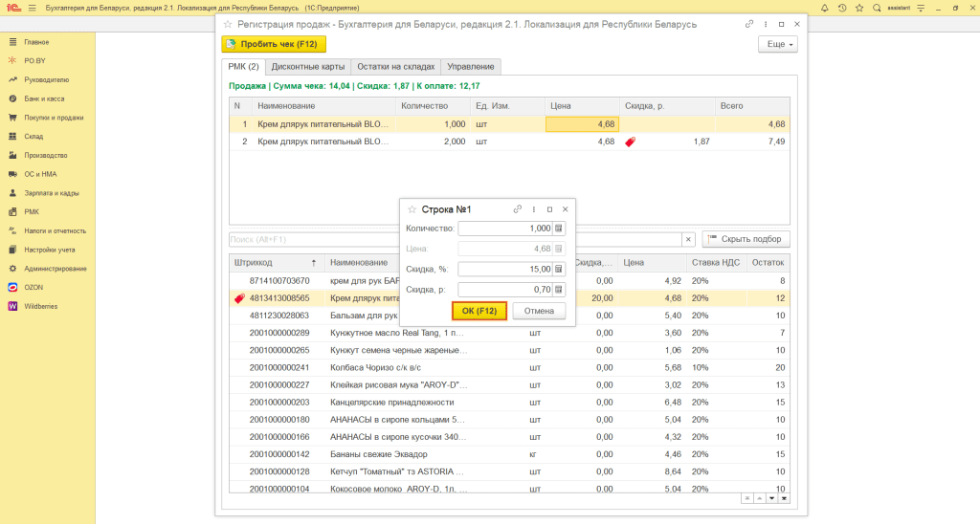
Task: Open the Зарплата и кадры person icon
Action: coord(12,193)
